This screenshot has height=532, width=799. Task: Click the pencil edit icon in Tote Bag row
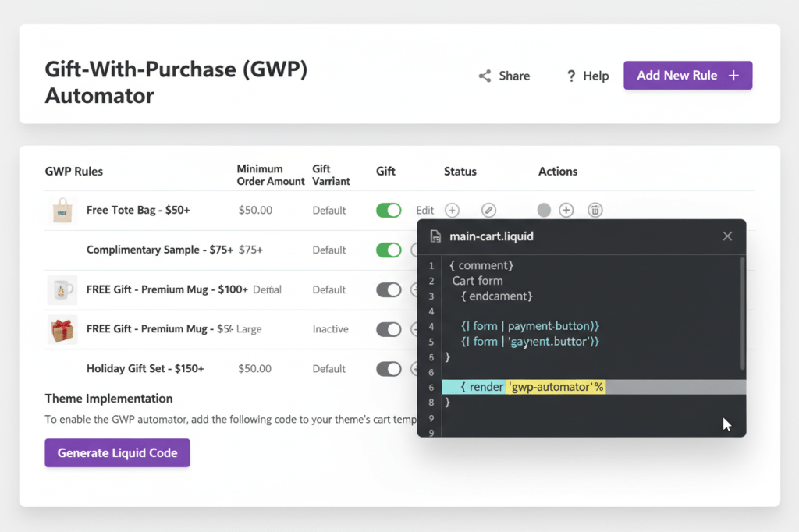(488, 210)
